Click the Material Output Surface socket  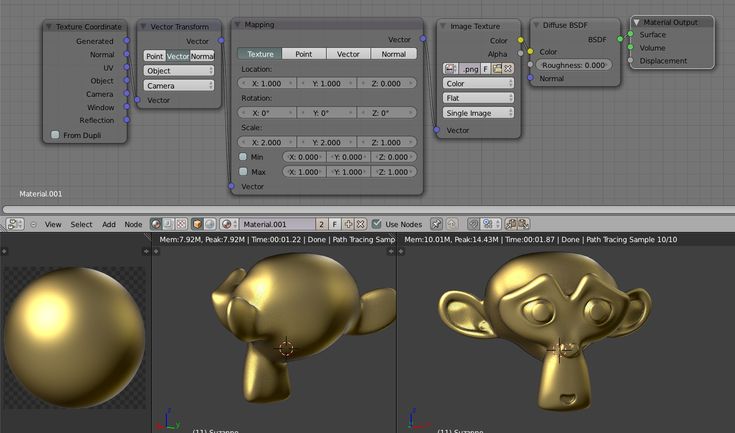[x=630, y=34]
